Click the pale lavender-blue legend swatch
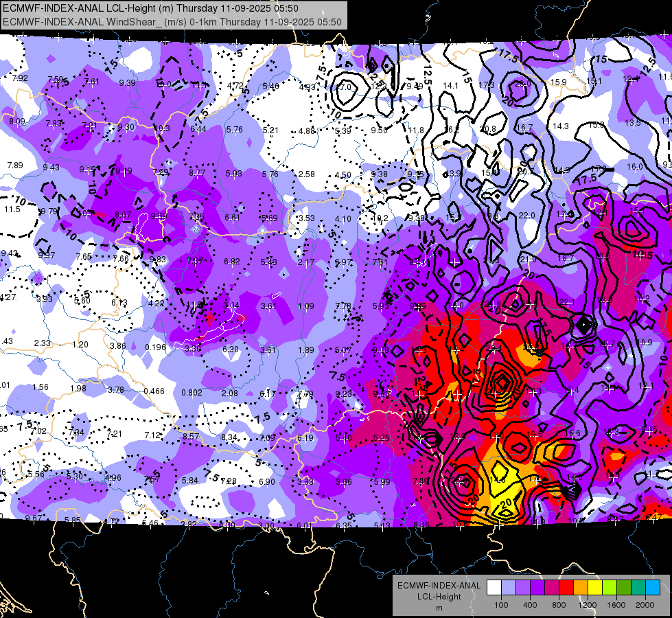Viewport: 672px width, 618px height. (x=509, y=588)
